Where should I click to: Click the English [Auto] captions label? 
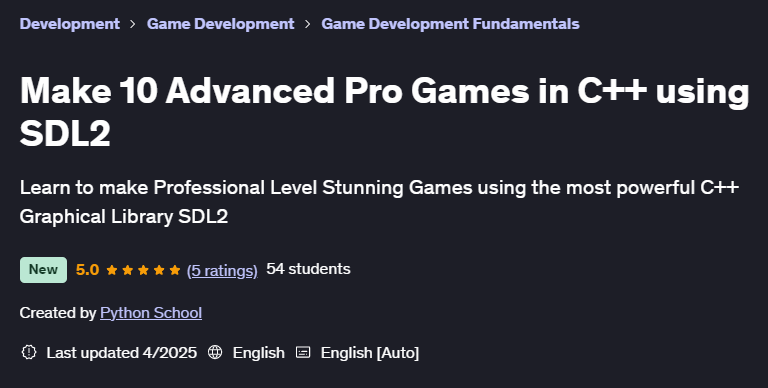370,352
